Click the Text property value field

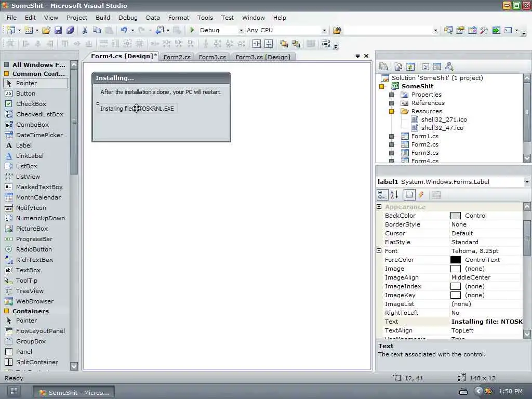click(x=486, y=322)
